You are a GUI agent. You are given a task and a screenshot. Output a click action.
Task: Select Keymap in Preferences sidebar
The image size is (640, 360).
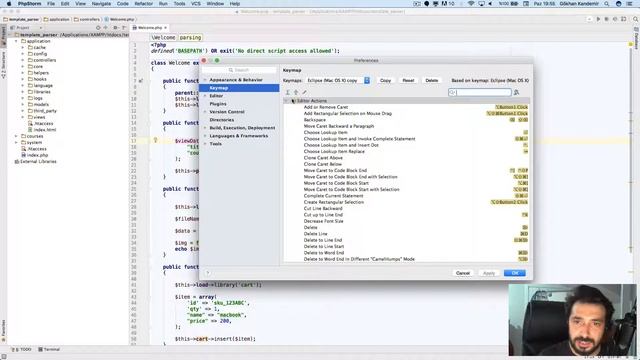click(x=239, y=88)
